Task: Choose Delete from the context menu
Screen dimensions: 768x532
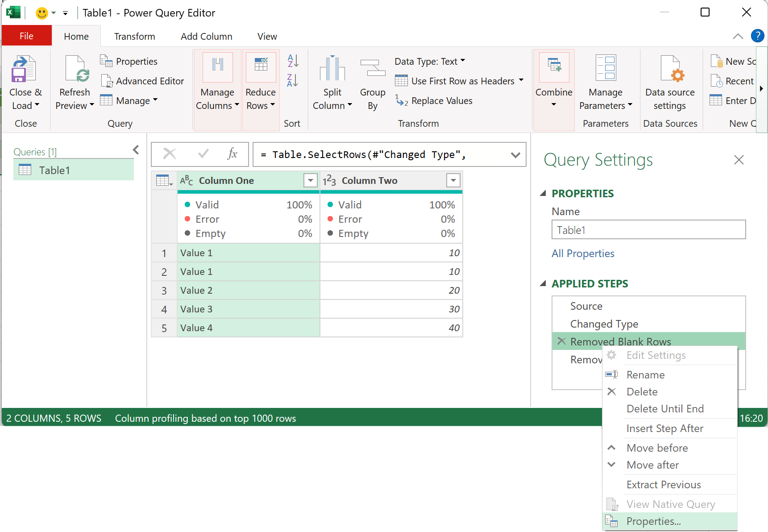Action: (x=669, y=392)
